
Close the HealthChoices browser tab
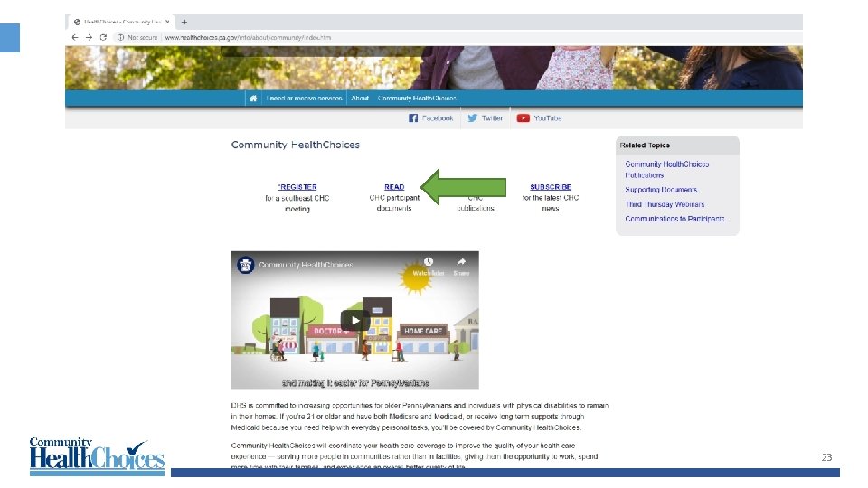(167, 22)
